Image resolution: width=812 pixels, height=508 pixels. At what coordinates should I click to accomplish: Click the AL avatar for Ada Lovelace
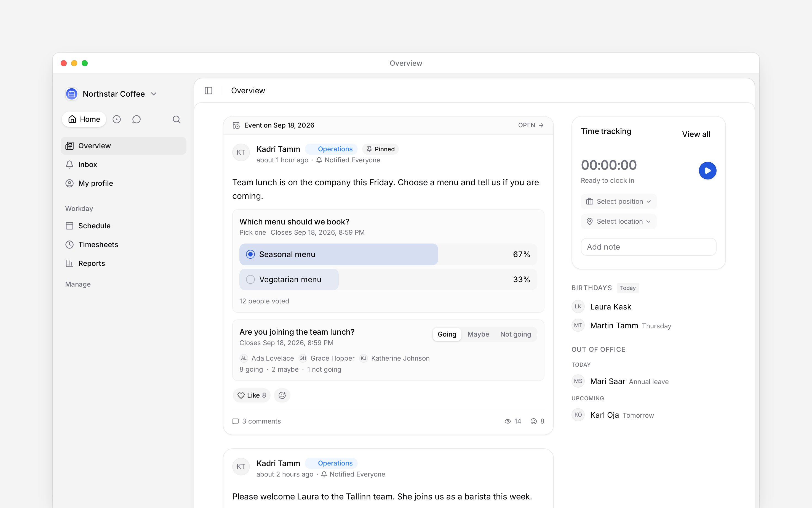click(244, 358)
